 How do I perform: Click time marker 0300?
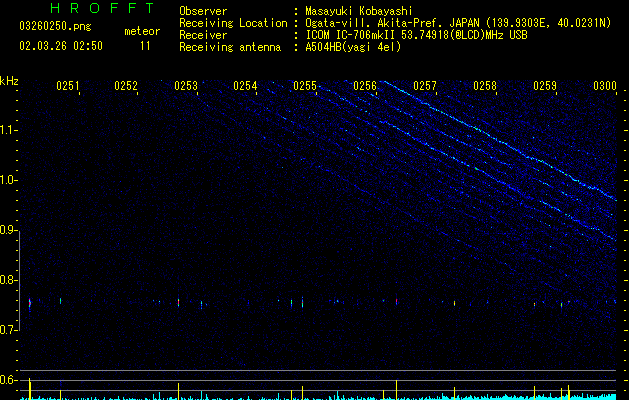(605, 86)
